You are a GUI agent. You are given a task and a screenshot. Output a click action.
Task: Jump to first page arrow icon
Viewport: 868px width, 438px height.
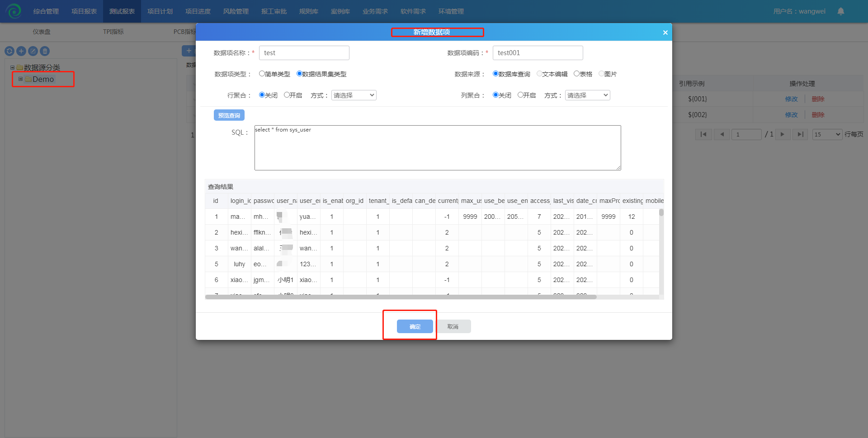pos(703,134)
